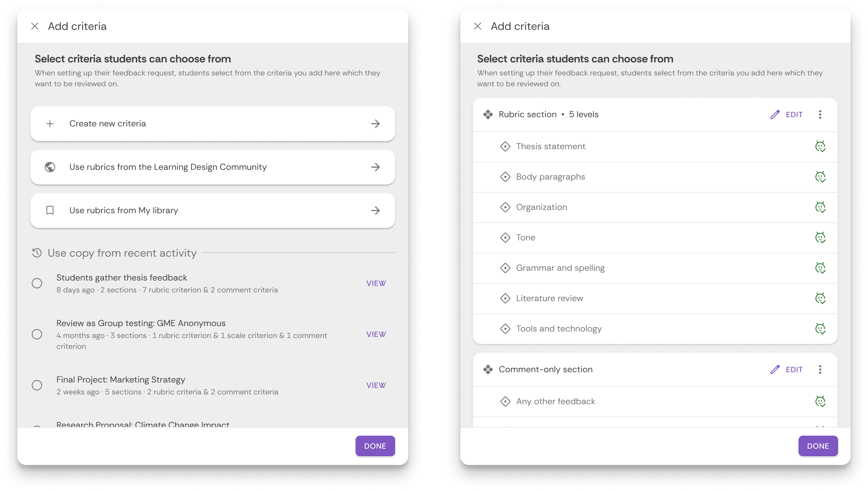Image resolution: width=868 pixels, height=491 pixels.
Task: Open Create new criteria arrow
Action: tap(375, 124)
